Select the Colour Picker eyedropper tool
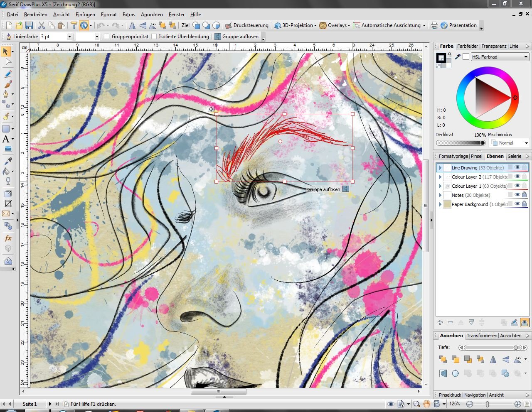Viewport: 532px width, 412px height. coord(7,161)
